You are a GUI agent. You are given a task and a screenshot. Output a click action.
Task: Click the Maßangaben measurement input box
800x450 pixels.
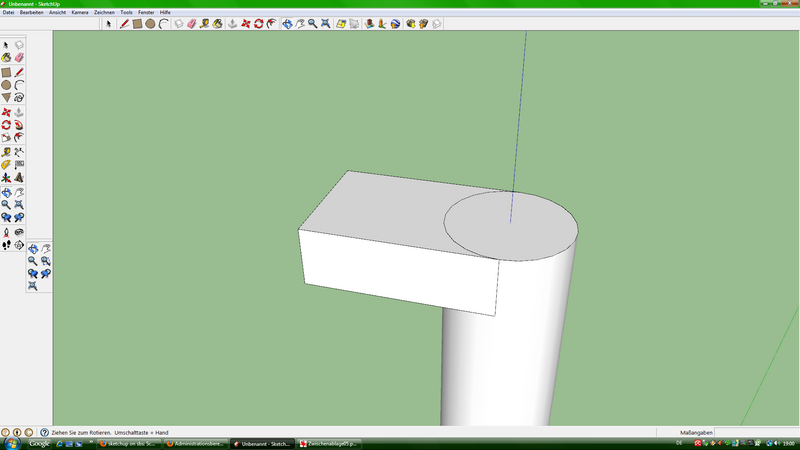pos(755,432)
